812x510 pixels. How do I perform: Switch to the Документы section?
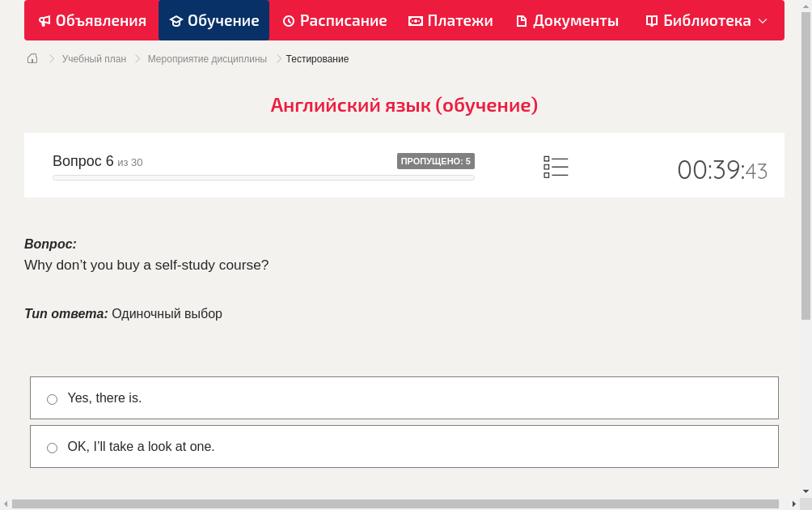[567, 20]
